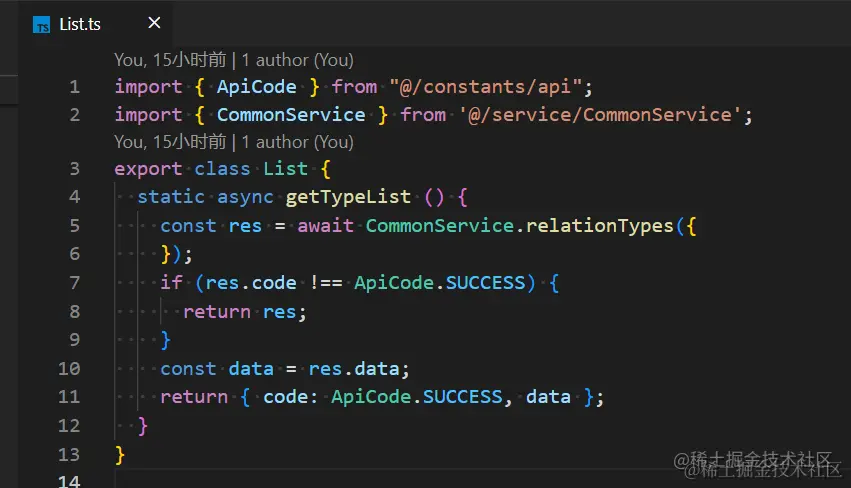Close the List.ts tab
The width and height of the screenshot is (851, 488).
coord(154,23)
